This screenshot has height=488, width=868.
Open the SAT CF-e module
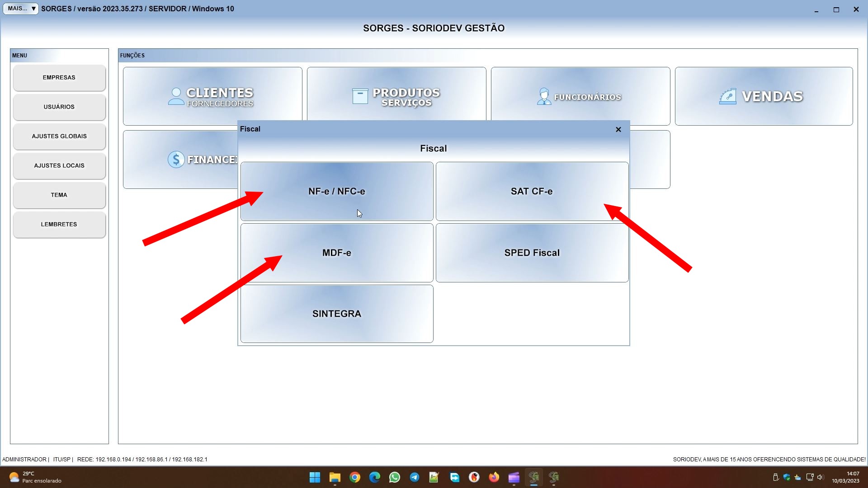coord(532,191)
